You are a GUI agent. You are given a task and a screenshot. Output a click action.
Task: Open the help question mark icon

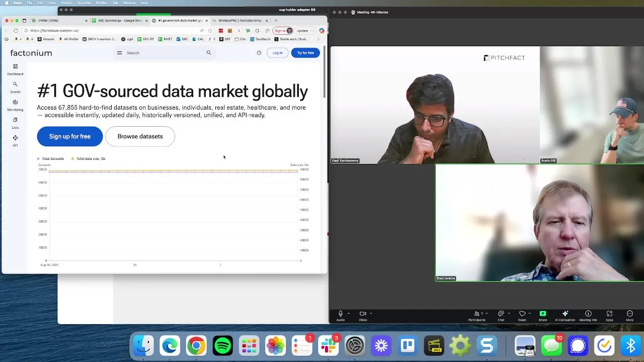click(x=259, y=53)
